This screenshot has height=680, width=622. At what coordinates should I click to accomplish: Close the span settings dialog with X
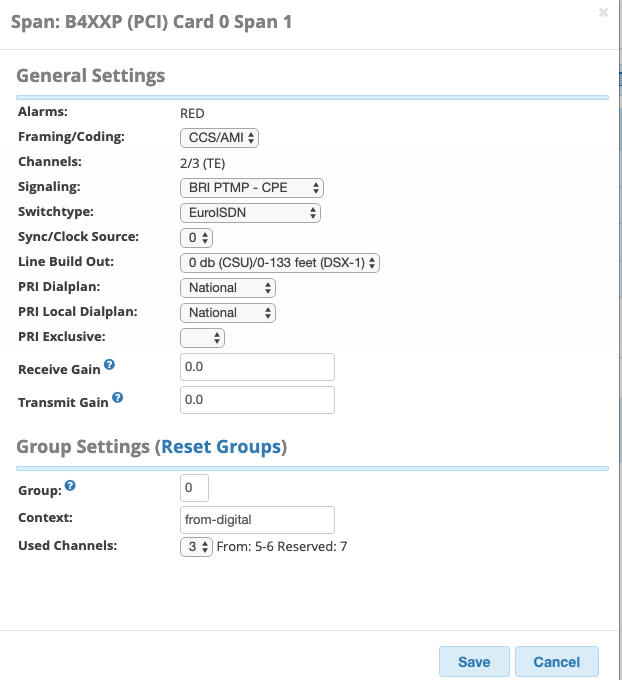pyautogui.click(x=603, y=13)
